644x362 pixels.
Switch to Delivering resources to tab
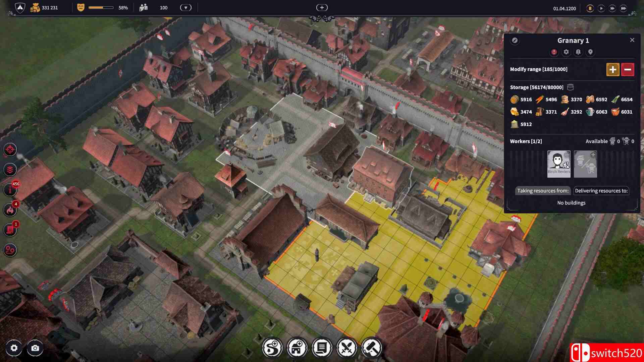[x=601, y=191]
